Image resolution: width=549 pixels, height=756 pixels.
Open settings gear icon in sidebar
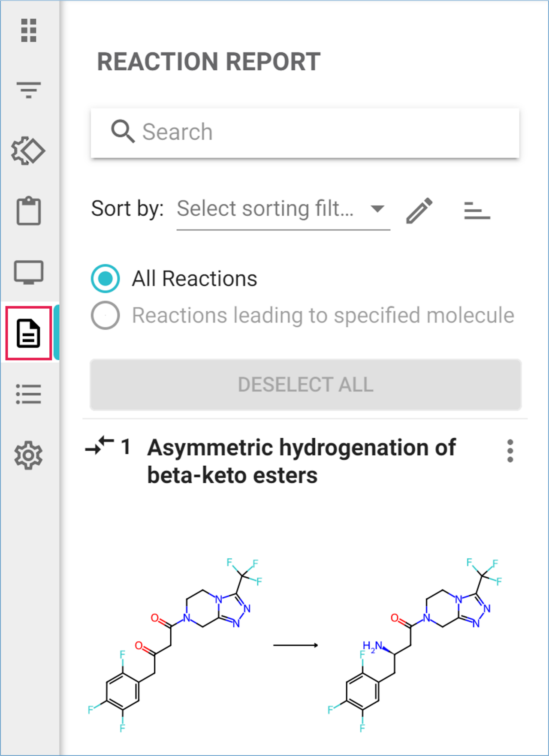tap(29, 455)
